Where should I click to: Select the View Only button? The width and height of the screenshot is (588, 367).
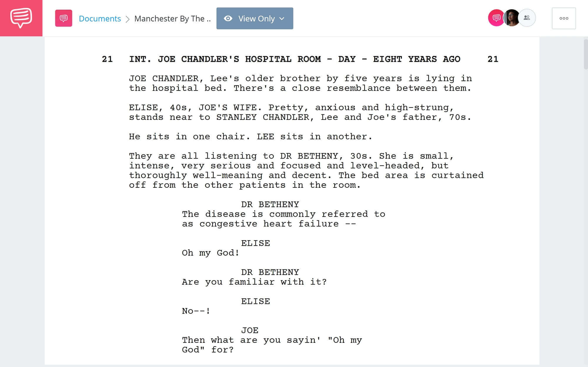point(255,18)
